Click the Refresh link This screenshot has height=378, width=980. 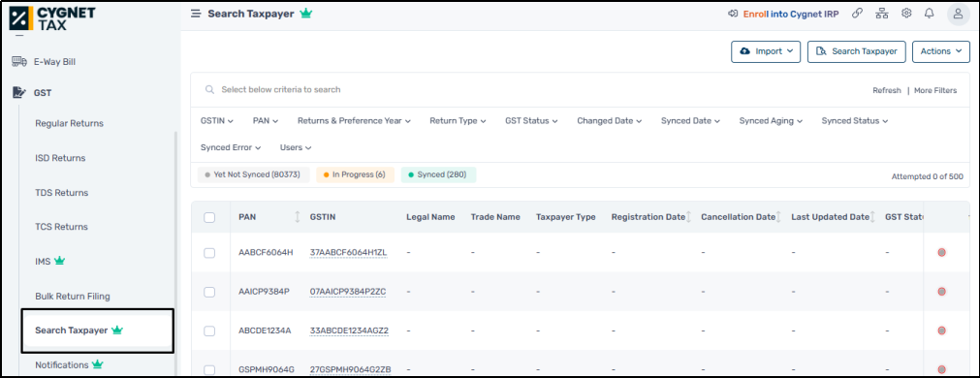click(x=886, y=90)
